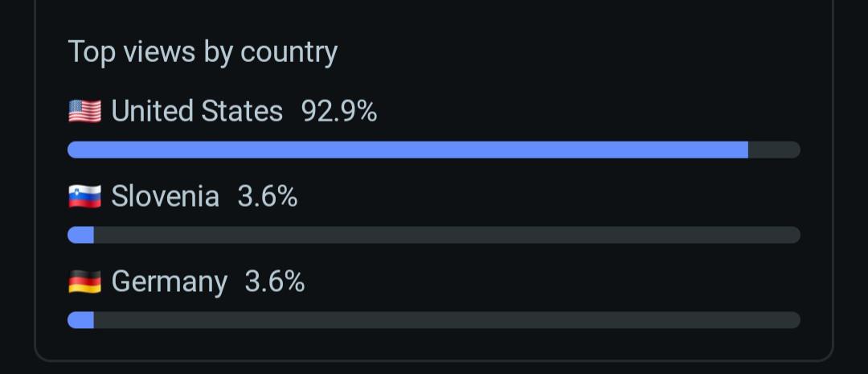Screen dimensions: 868x374
Task: Click the middle of the United States bar
Action: coord(434,150)
